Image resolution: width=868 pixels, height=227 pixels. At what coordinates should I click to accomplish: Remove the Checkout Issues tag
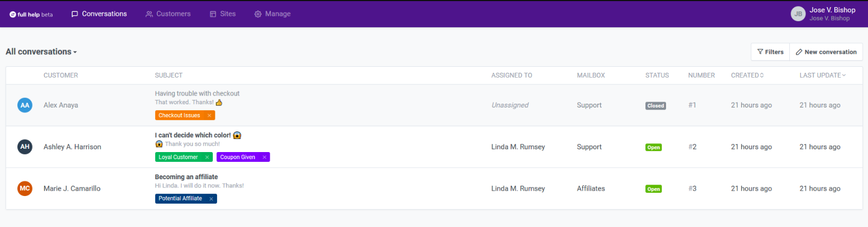209,116
